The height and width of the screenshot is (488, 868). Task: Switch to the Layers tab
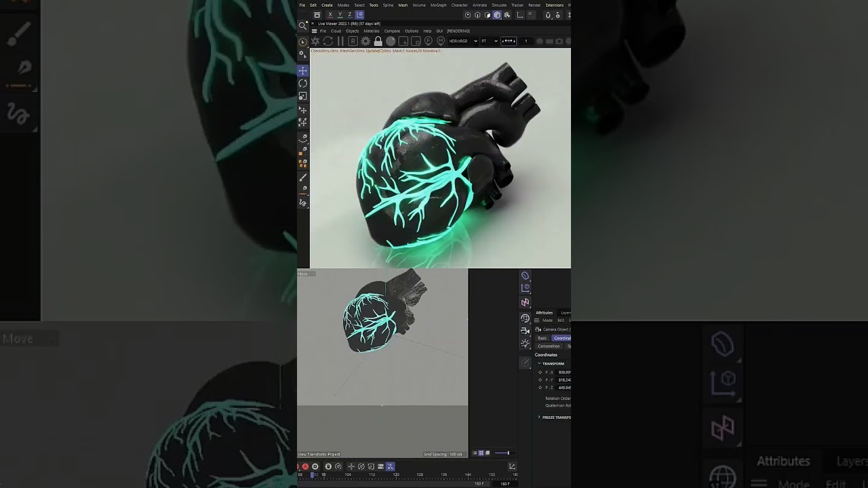click(566, 312)
